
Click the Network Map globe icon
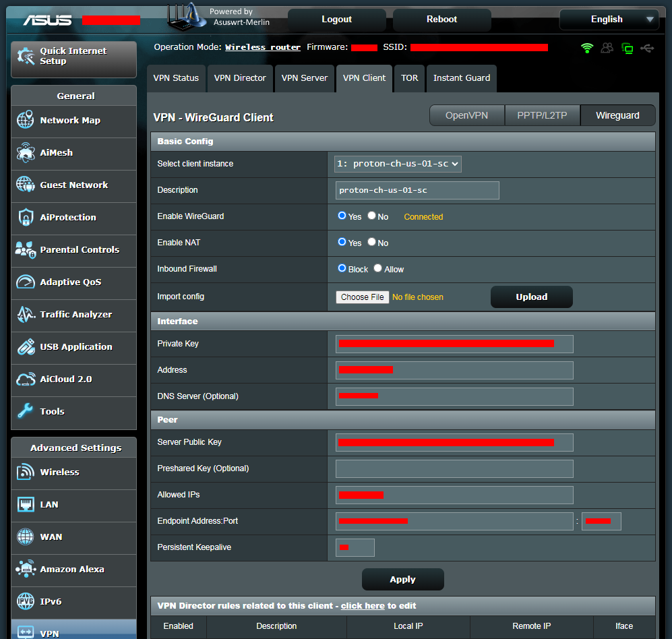(26, 119)
